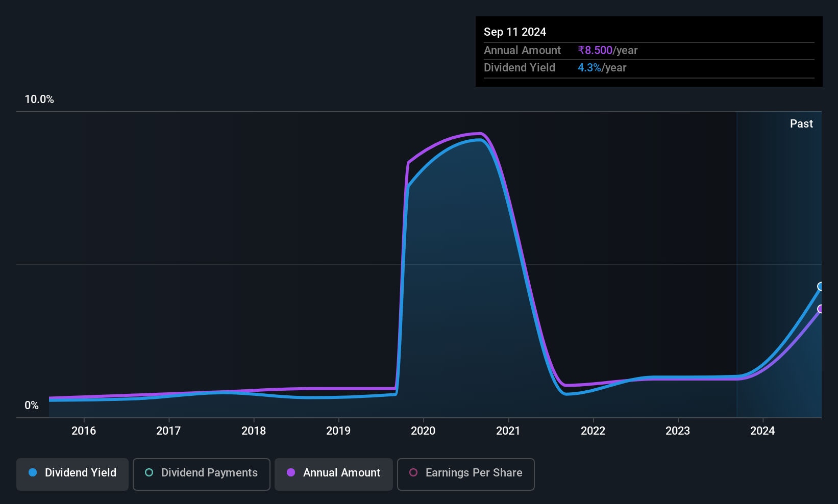Click the ₹8.500/year annual amount value
This screenshot has height=504, width=838.
coord(607,51)
